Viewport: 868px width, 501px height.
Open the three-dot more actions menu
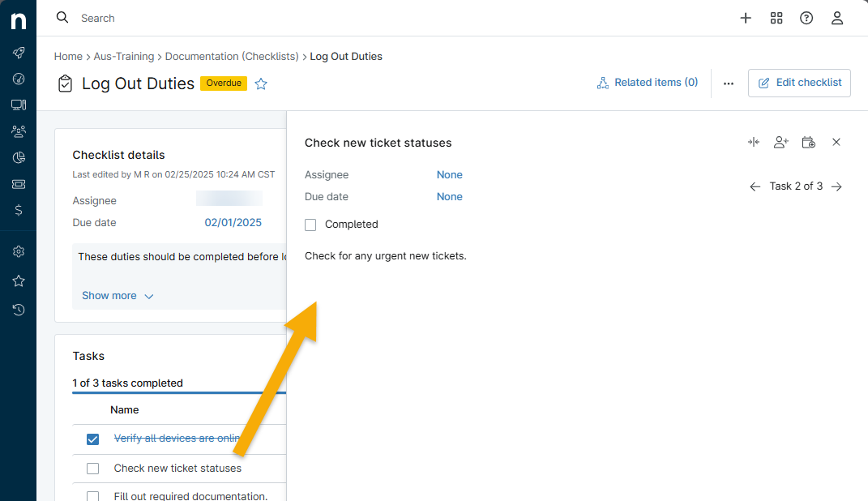pos(729,83)
